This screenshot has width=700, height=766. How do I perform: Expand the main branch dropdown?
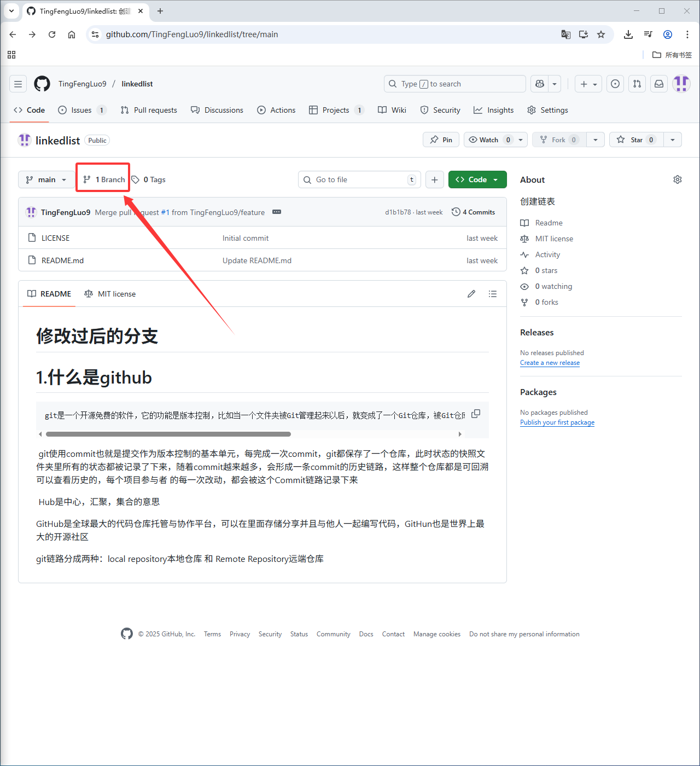[46, 179]
